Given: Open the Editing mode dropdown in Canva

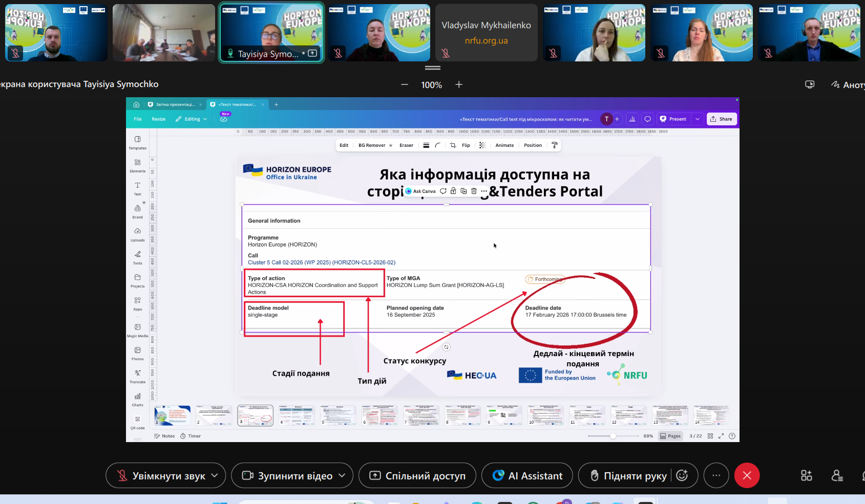Looking at the screenshot, I should pyautogui.click(x=192, y=119).
